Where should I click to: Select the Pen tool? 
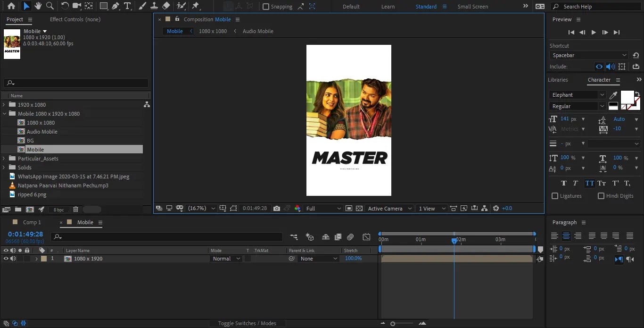pyautogui.click(x=116, y=6)
